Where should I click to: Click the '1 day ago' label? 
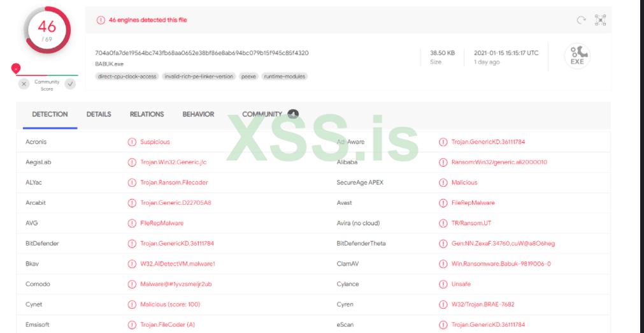pyautogui.click(x=486, y=62)
